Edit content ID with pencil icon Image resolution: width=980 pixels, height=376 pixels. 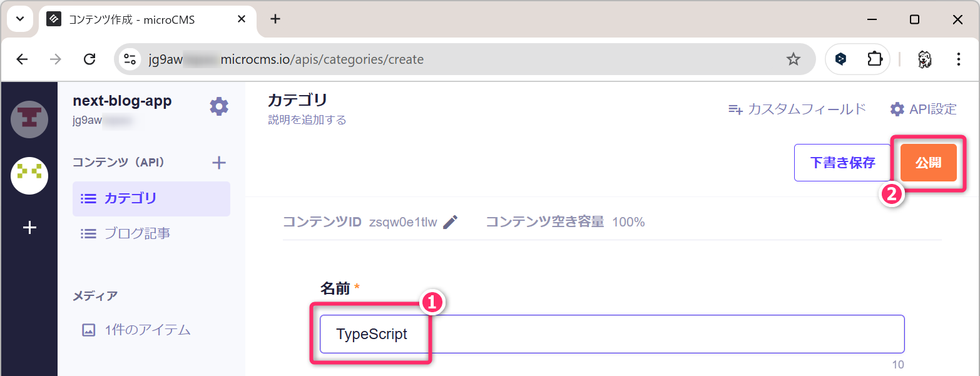coord(451,222)
